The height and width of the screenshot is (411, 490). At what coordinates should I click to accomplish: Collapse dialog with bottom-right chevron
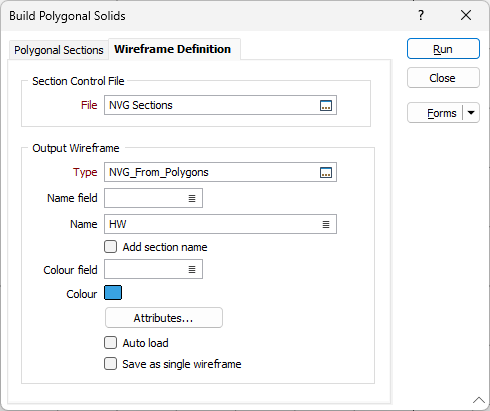click(x=479, y=400)
